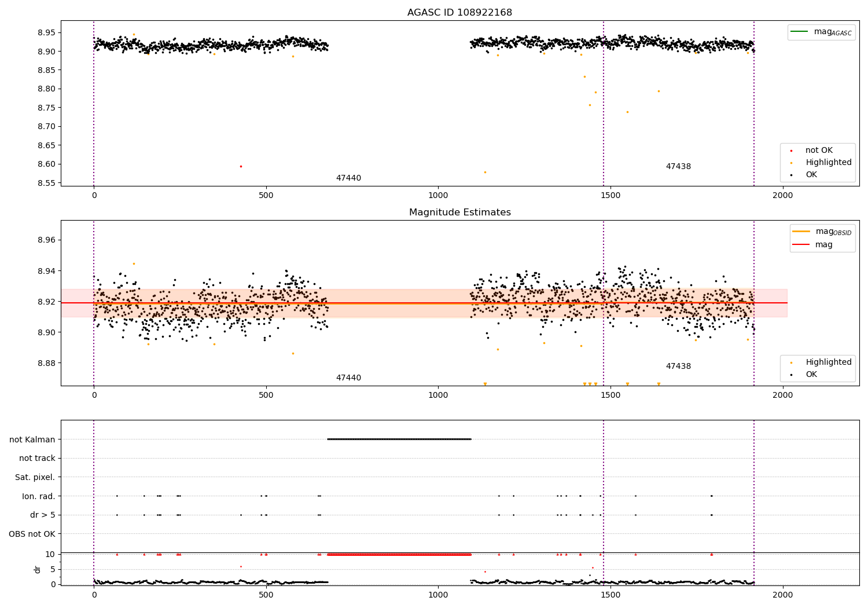Click the 'not Kalman' row label

point(32,439)
